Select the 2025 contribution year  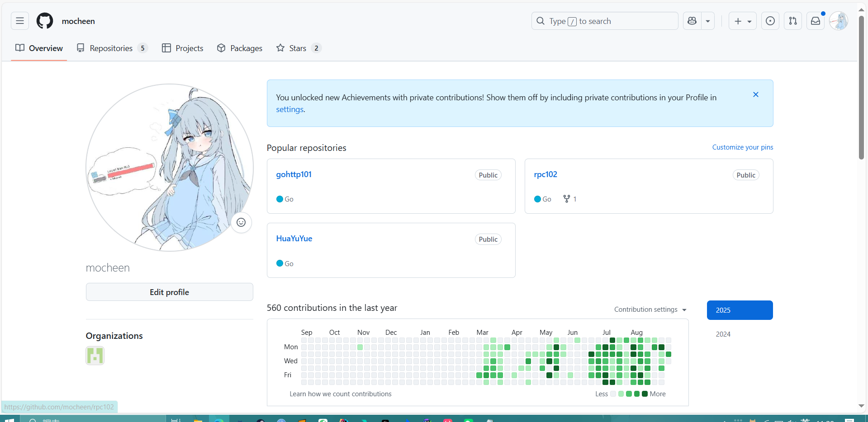pyautogui.click(x=740, y=310)
